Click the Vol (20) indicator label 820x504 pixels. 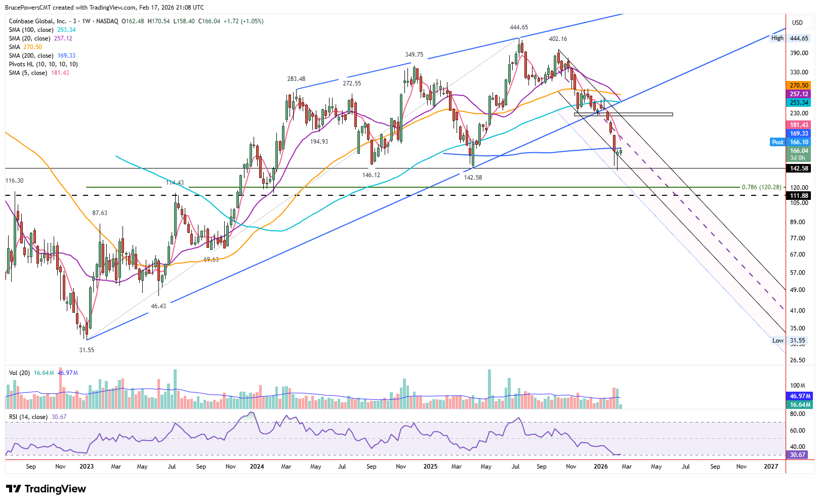tap(20, 373)
